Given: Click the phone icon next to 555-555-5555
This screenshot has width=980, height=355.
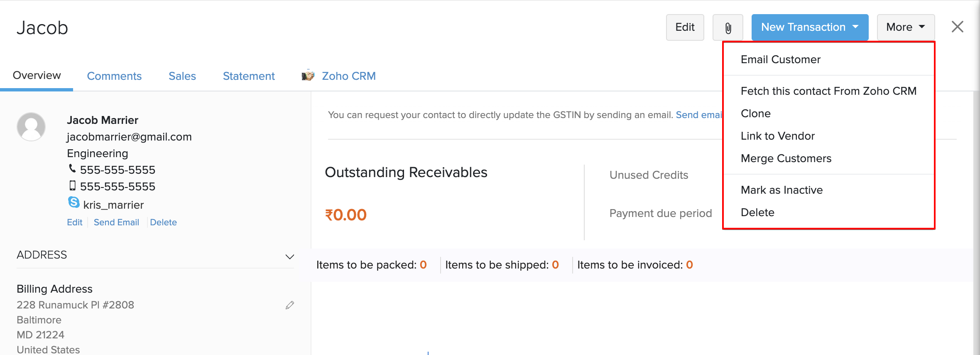Looking at the screenshot, I should (73, 169).
